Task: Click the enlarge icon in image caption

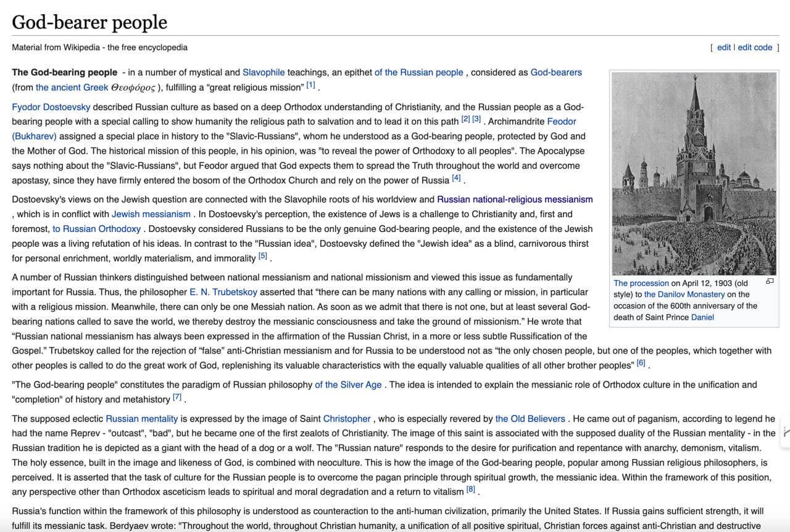Action: pos(770,281)
